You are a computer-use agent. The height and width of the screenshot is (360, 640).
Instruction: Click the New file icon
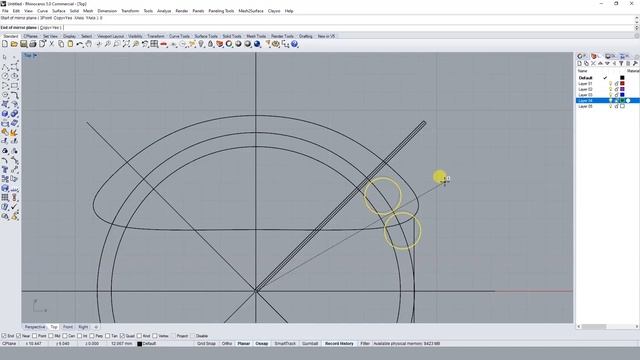point(5,44)
